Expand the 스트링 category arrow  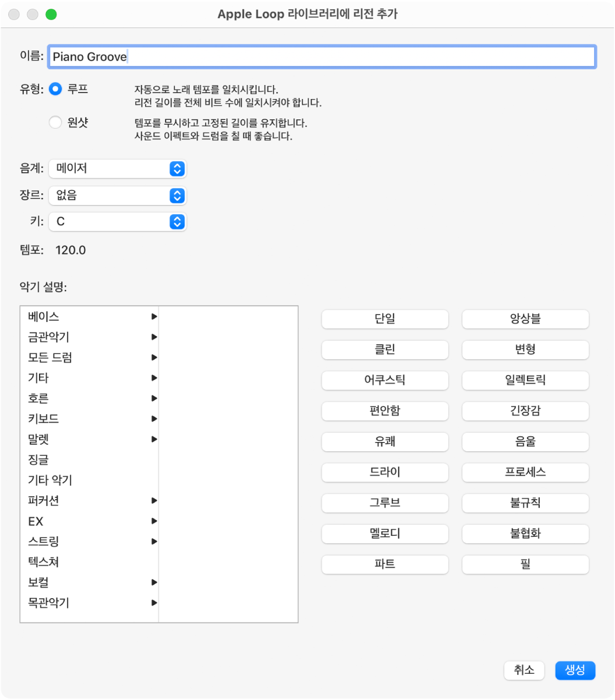point(154,542)
